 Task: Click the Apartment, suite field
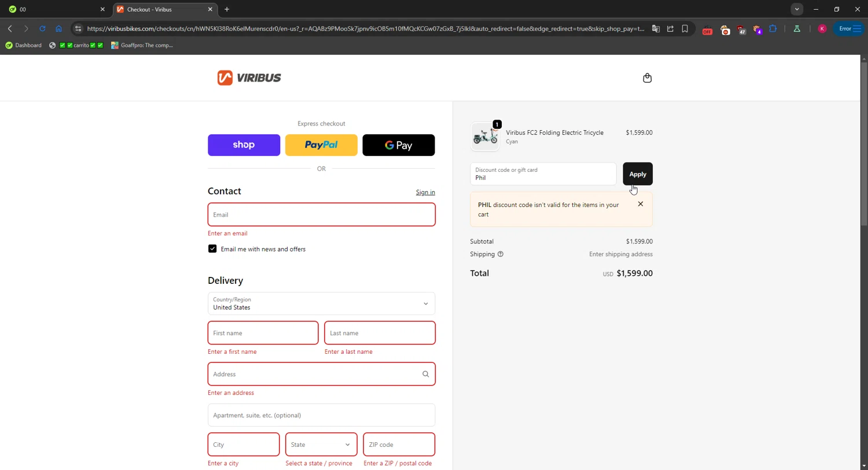[321, 415]
